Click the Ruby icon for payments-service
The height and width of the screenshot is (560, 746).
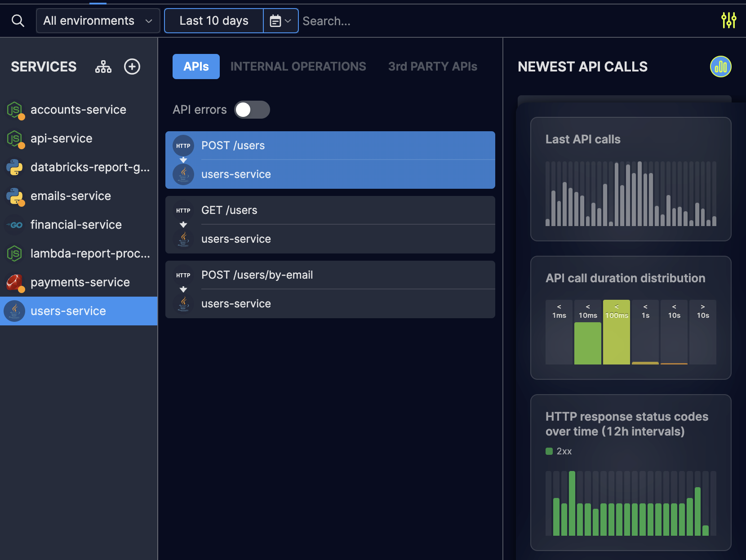[15, 282]
